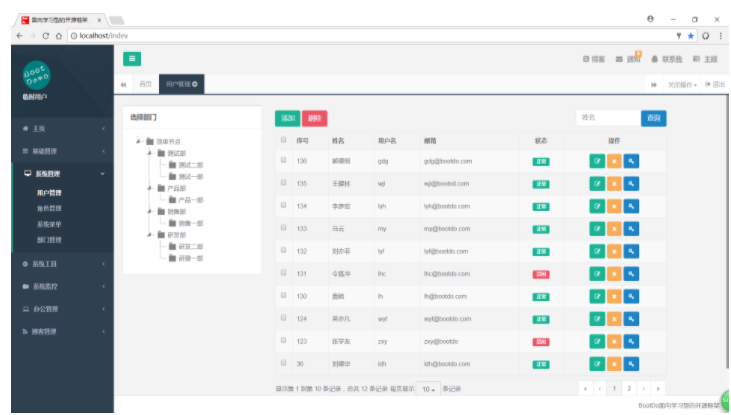Delete user gdg with the orange X icon
This screenshot has width=731, height=415.
click(x=614, y=161)
